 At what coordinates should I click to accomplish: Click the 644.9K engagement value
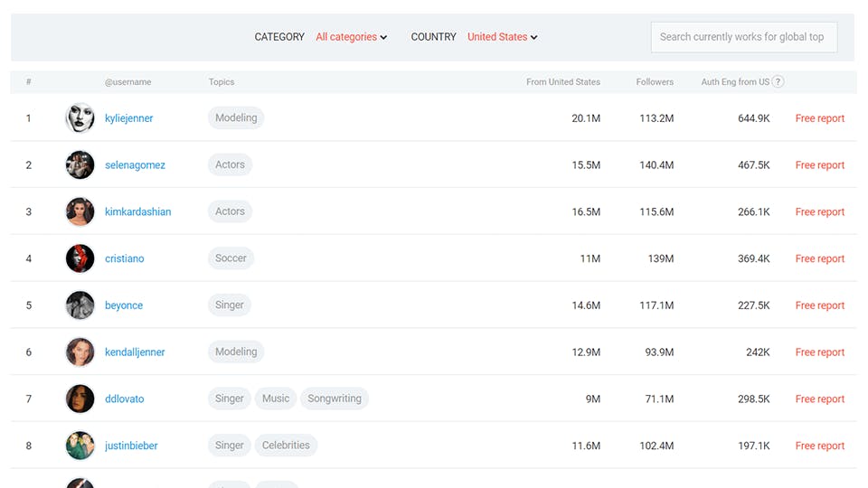tap(753, 118)
